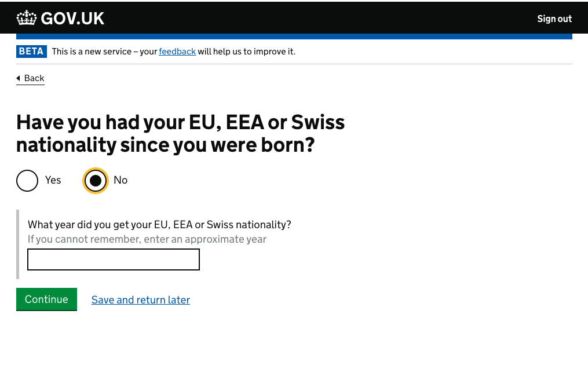Click the BETA phase tag
The width and height of the screenshot is (588, 373).
[31, 52]
